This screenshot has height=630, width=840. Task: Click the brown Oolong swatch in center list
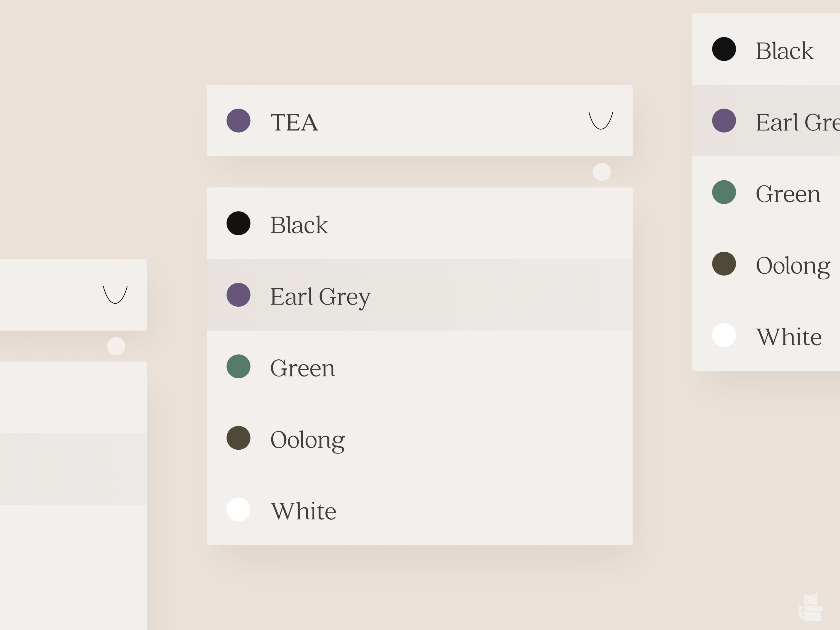[238, 438]
